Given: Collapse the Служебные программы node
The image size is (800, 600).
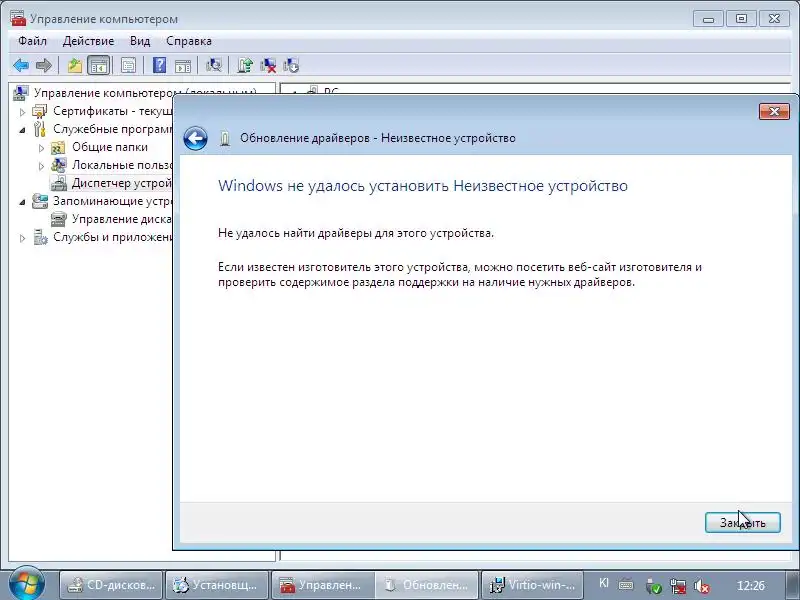Looking at the screenshot, I should 22,130.
